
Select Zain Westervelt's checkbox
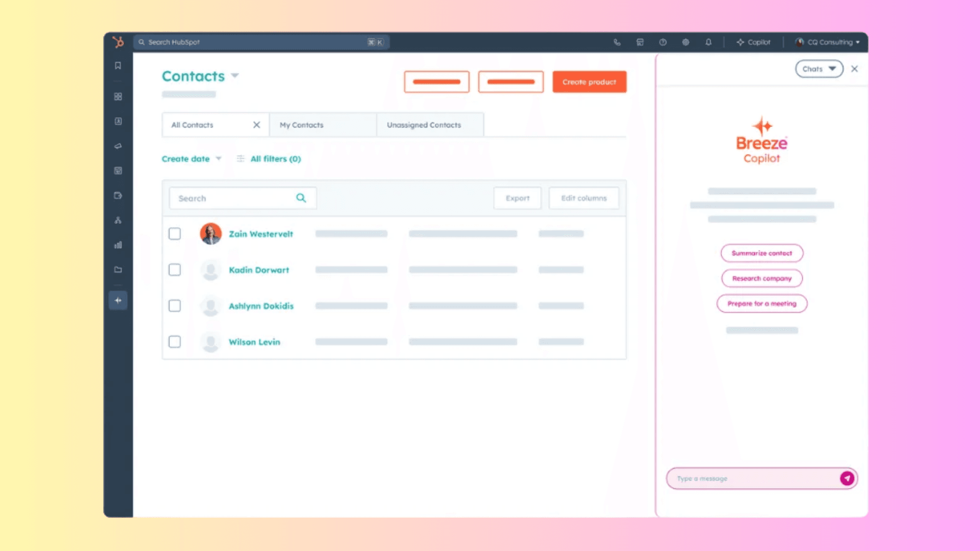click(175, 234)
